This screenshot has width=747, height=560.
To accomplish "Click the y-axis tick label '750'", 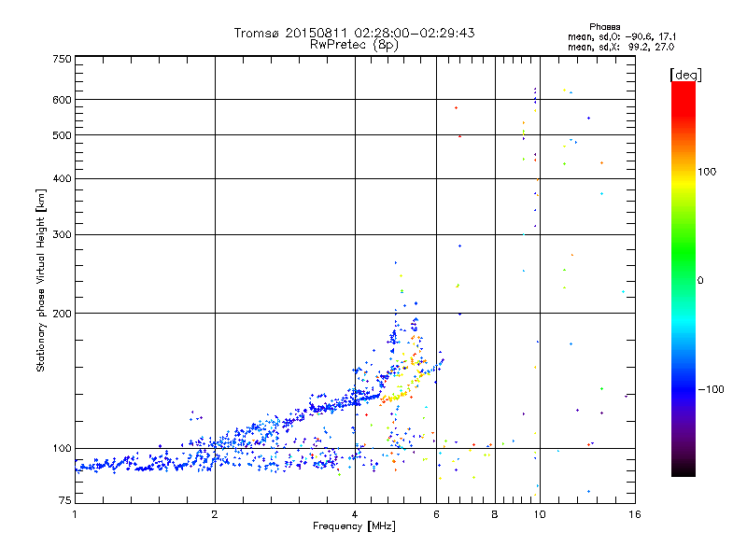I will click(x=62, y=59).
